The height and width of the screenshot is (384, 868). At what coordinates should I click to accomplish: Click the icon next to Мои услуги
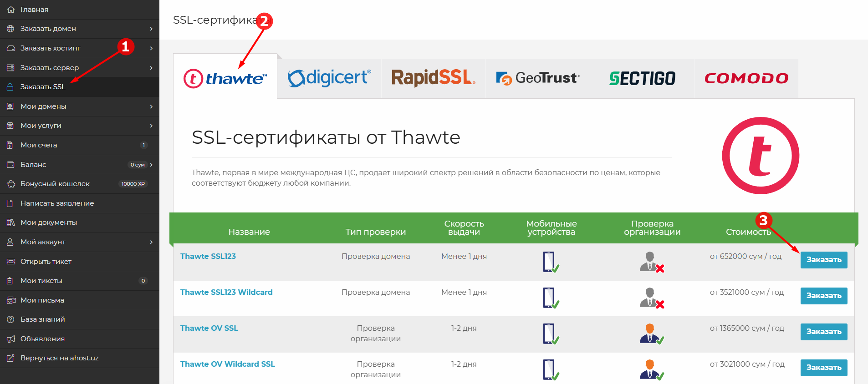coord(10,126)
